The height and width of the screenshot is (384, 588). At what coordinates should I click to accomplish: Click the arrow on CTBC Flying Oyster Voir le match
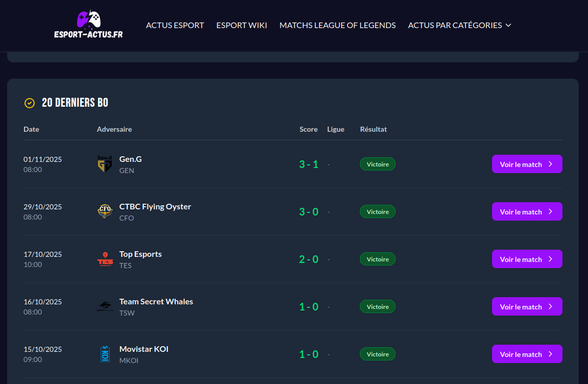(x=551, y=211)
